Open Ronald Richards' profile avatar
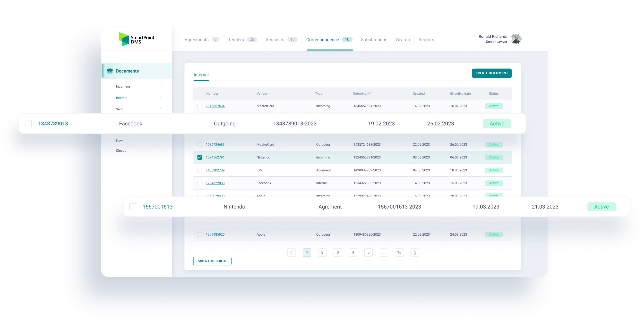644x321 pixels. [x=516, y=39]
